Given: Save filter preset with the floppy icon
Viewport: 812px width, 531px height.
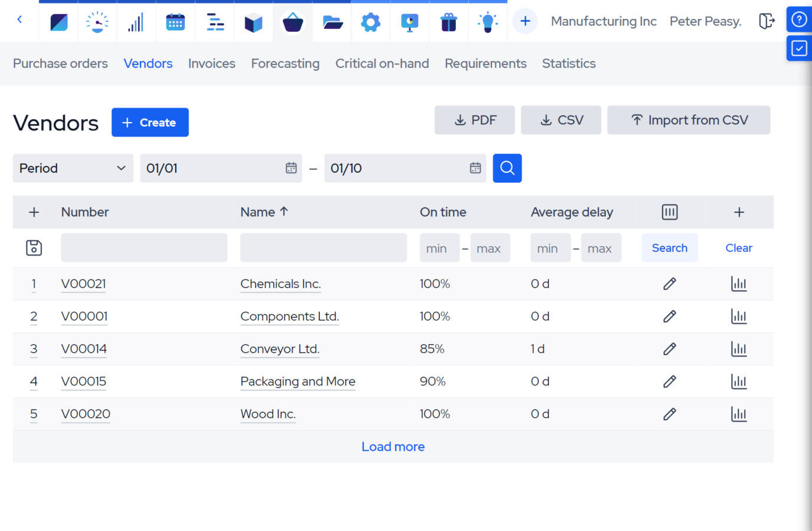Looking at the screenshot, I should pos(34,248).
